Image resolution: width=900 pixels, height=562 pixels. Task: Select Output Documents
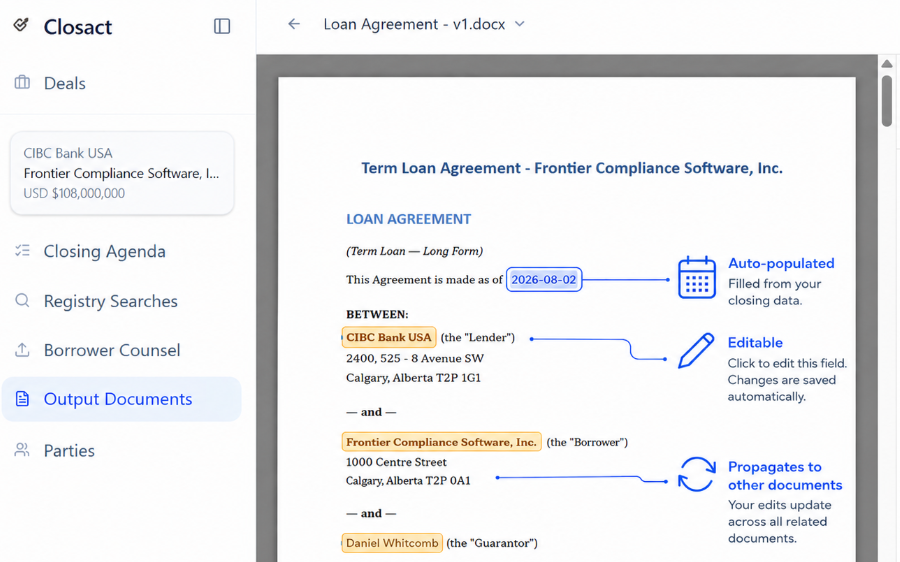coord(122,399)
